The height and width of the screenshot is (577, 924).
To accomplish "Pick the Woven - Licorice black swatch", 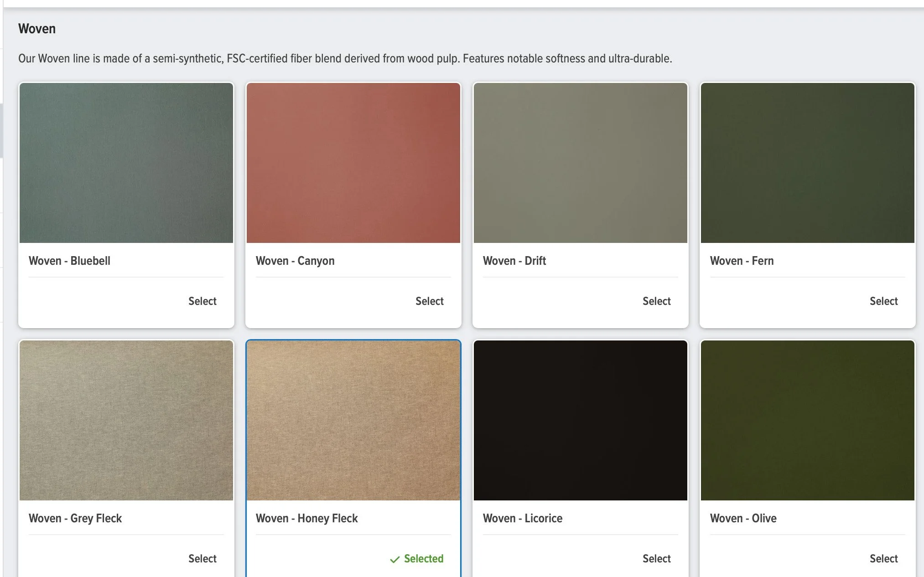I will pos(580,420).
